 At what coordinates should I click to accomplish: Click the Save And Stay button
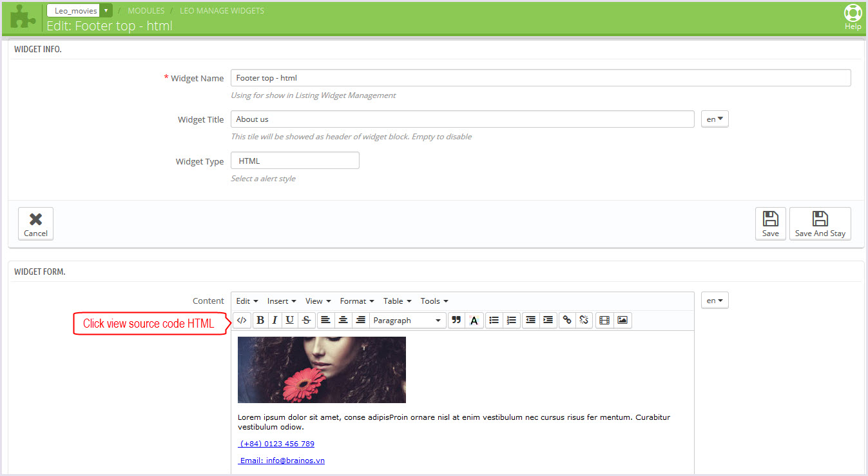[820, 224]
